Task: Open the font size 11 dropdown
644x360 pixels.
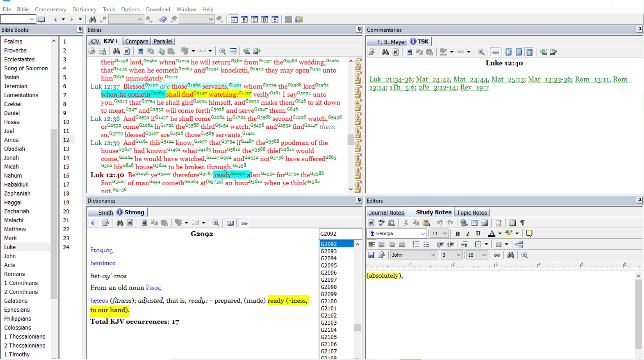Action: tap(445, 233)
